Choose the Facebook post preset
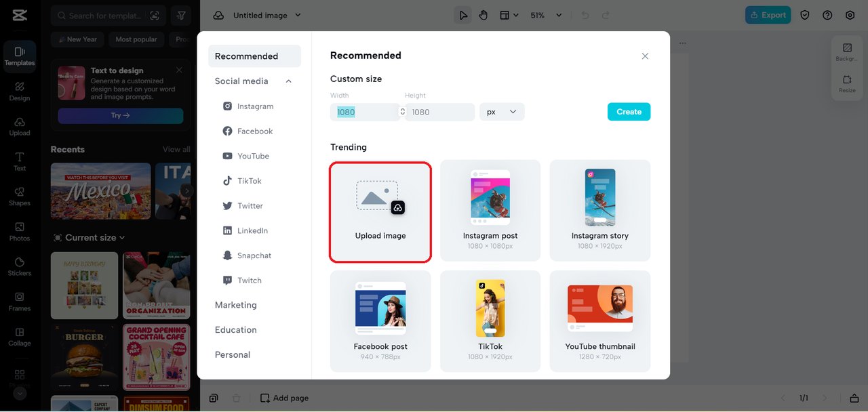Screen dimensions: 868x412 click(x=380, y=321)
